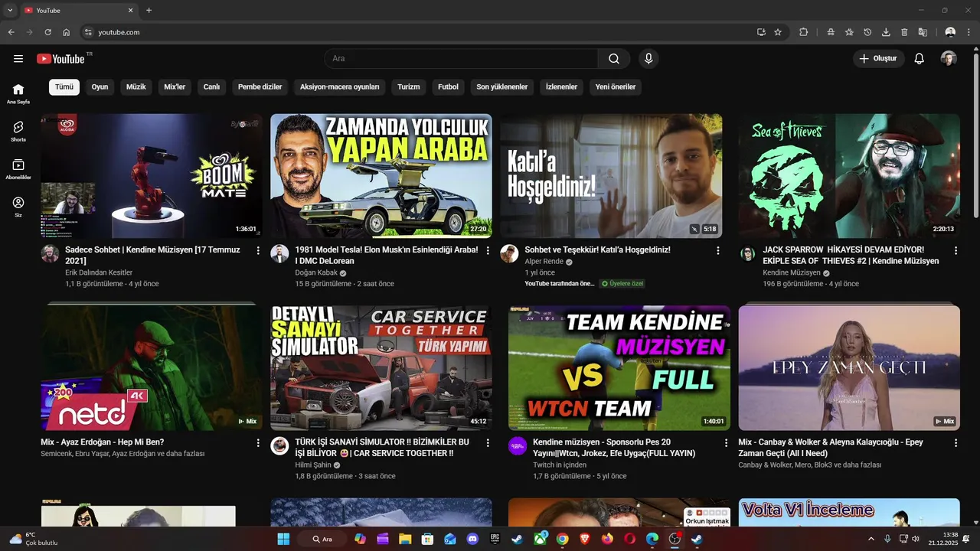Open options for JACK SPARROW video
Viewport: 980px width, 551px height.
tap(955, 250)
